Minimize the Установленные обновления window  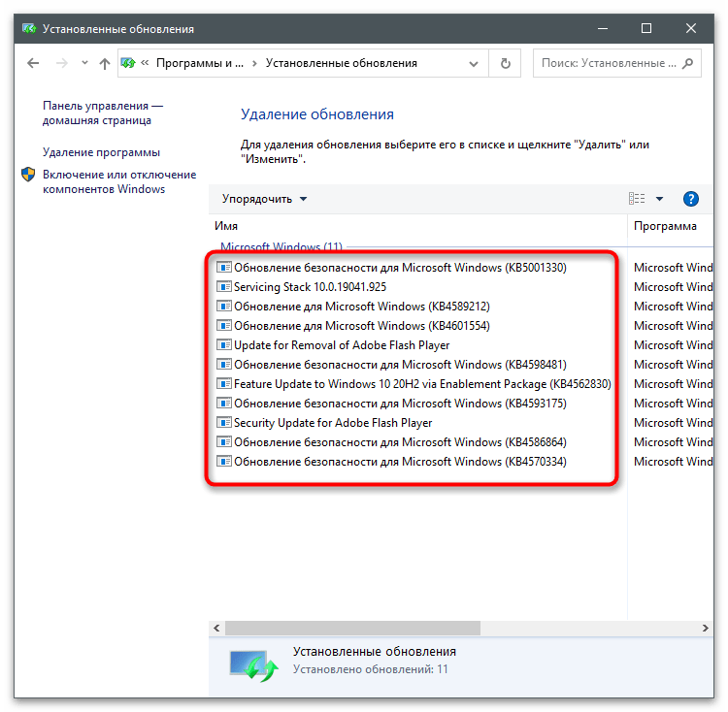coord(603,29)
